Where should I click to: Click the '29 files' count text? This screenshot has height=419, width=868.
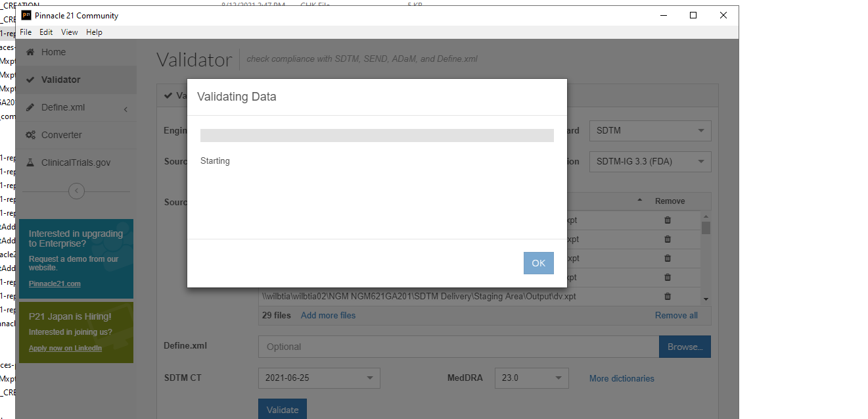pyautogui.click(x=276, y=315)
